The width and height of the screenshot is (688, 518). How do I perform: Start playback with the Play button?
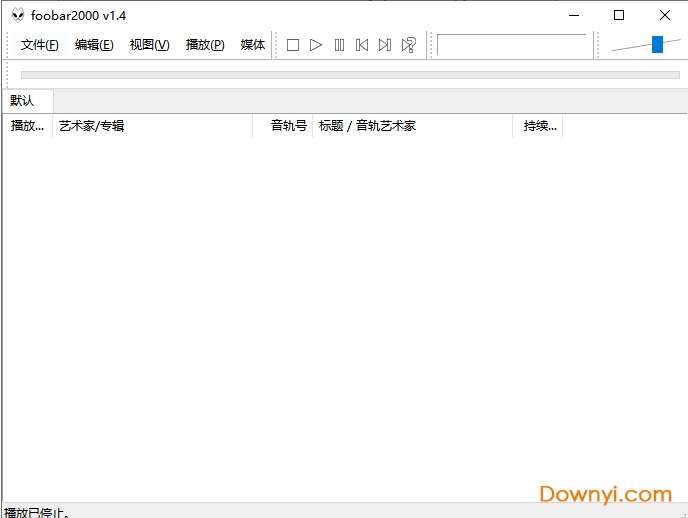[x=315, y=45]
